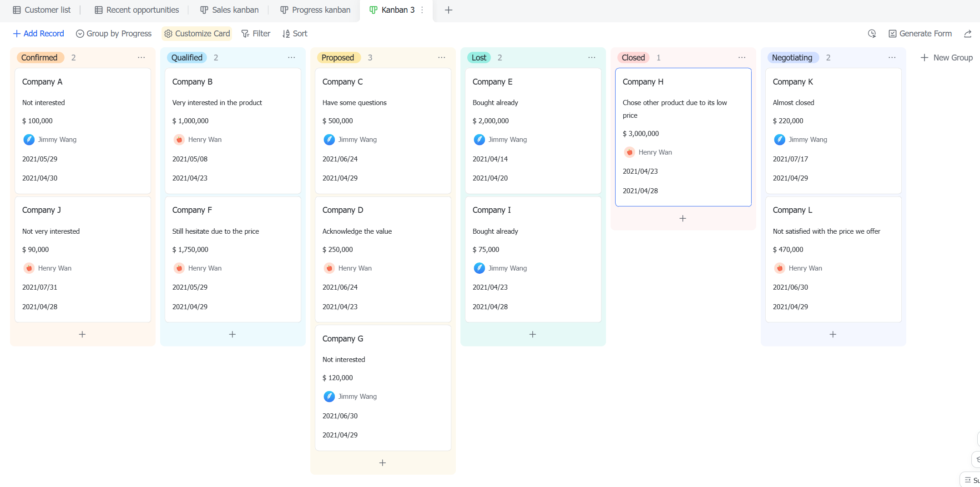Click Jimmy Wang avatar on Company I
The width and height of the screenshot is (980, 487).
(480, 268)
